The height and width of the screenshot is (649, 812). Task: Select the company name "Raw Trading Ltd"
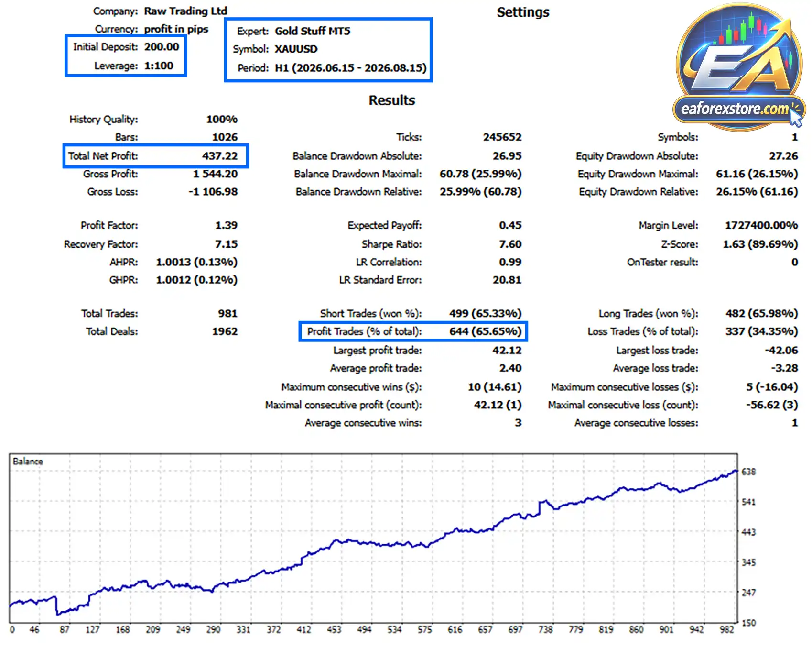pyautogui.click(x=185, y=11)
